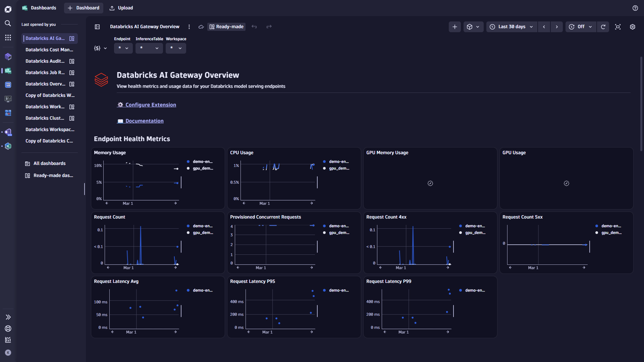This screenshot has height=362, width=644.
Task: Open the Last 30 days time range selector
Action: (x=511, y=27)
